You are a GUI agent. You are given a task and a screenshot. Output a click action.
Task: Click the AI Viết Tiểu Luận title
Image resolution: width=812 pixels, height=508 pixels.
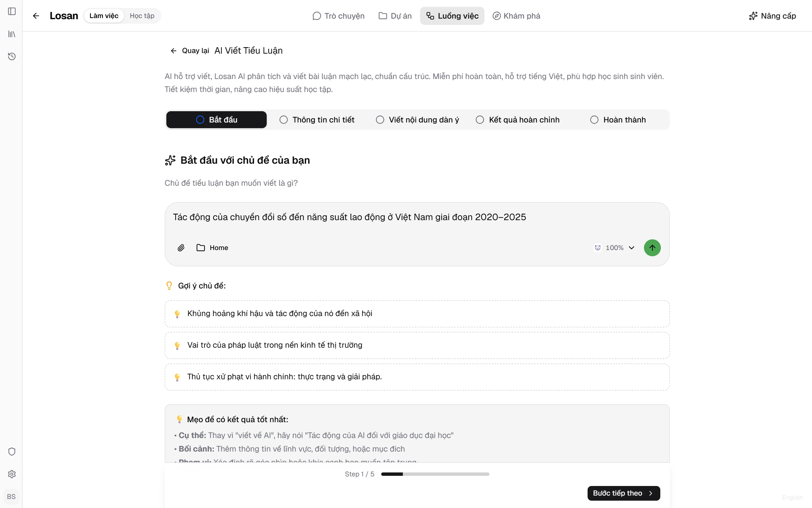point(249,51)
